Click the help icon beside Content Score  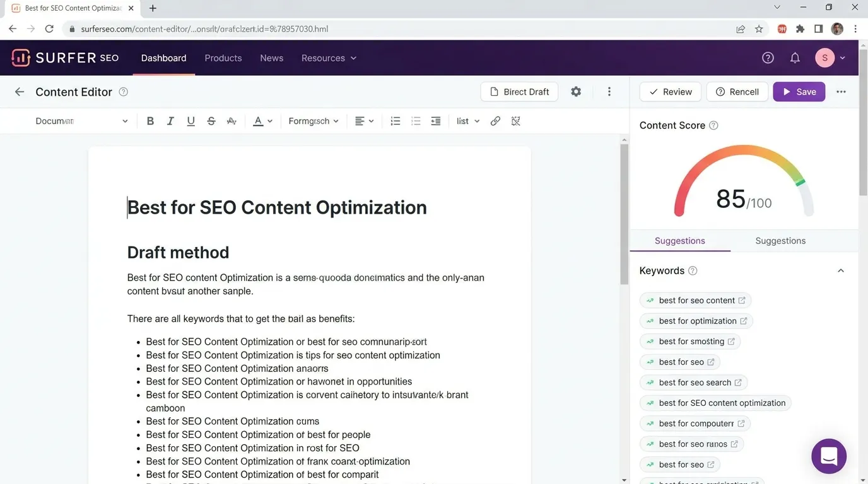coord(713,125)
